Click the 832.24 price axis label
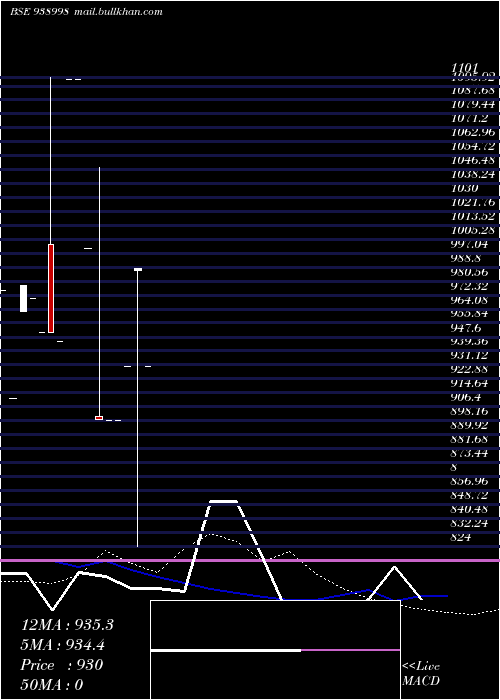The height and width of the screenshot is (700, 500). [x=470, y=523]
